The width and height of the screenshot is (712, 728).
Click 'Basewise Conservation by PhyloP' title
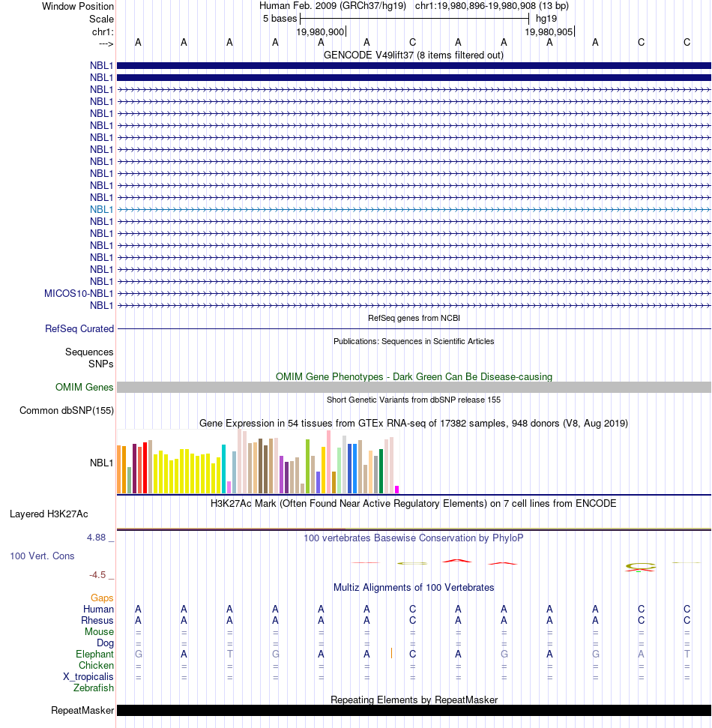click(414, 538)
